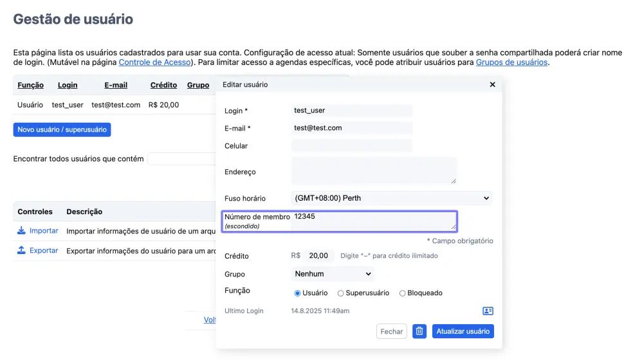Select the Usuário radio option
The width and height of the screenshot is (633, 364).
[x=297, y=293]
